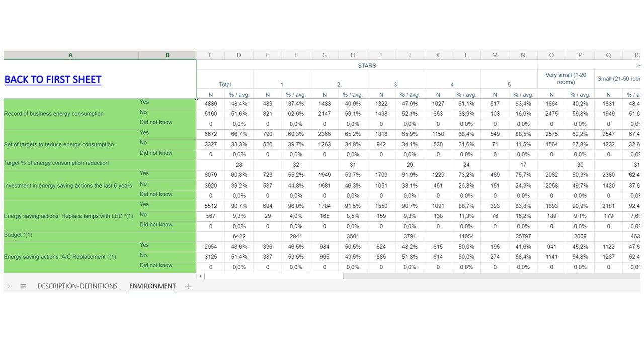Select column K header

[438, 55]
